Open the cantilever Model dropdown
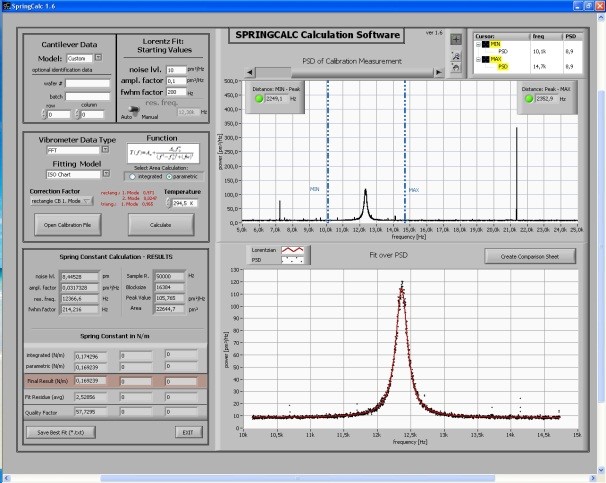This screenshot has width=606, height=483. pos(99,58)
